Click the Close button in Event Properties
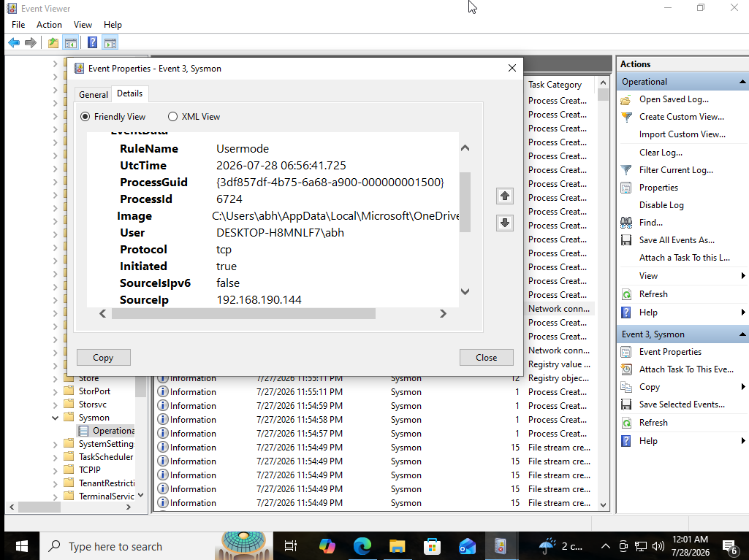 (x=486, y=358)
